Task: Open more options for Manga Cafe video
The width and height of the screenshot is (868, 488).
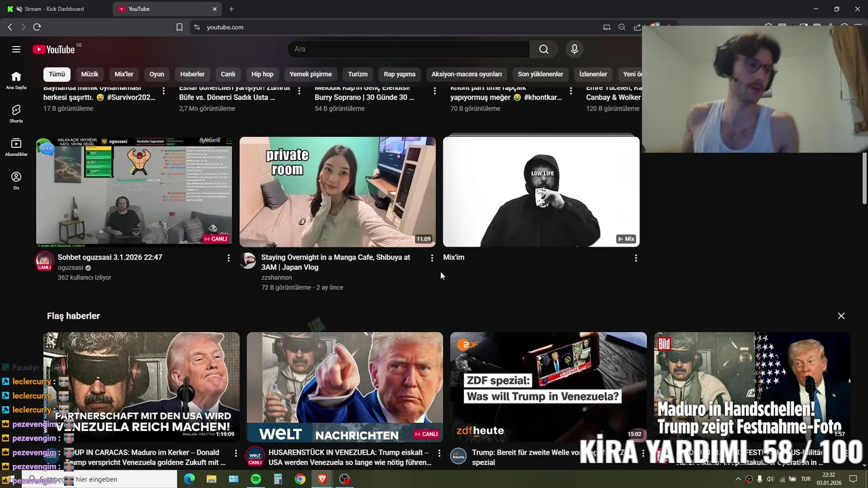Action: pos(432,258)
